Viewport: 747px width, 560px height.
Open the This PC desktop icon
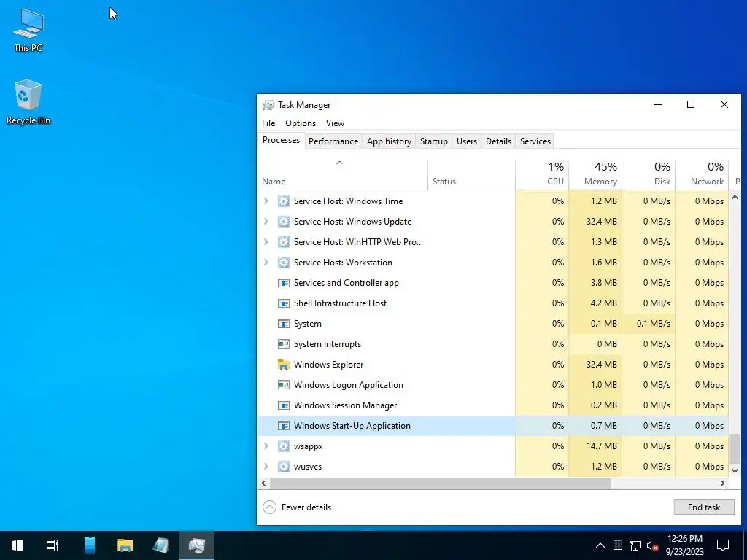click(x=28, y=31)
